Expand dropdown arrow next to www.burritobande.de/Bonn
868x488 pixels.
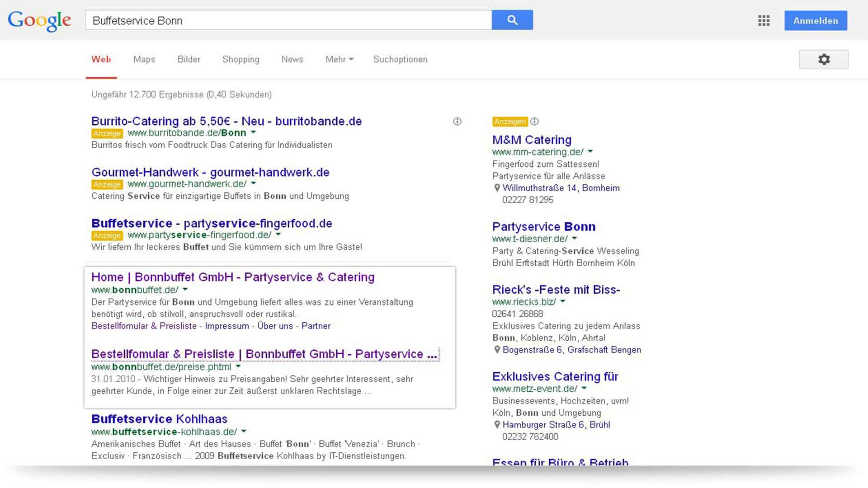click(x=253, y=132)
